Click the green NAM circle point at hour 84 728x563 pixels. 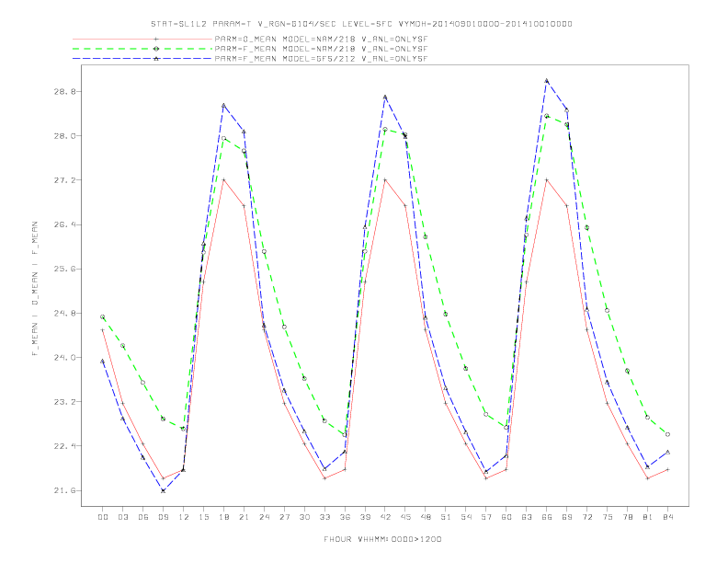click(x=667, y=434)
